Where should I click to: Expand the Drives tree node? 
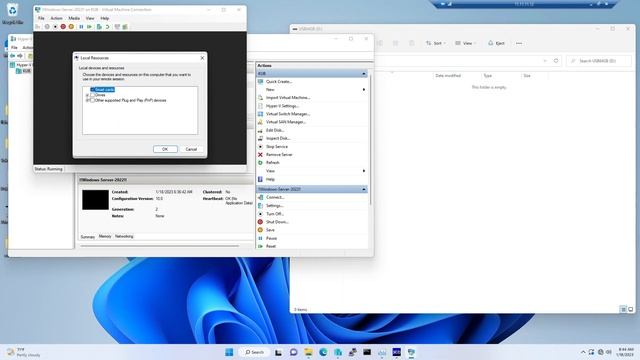click(87, 95)
